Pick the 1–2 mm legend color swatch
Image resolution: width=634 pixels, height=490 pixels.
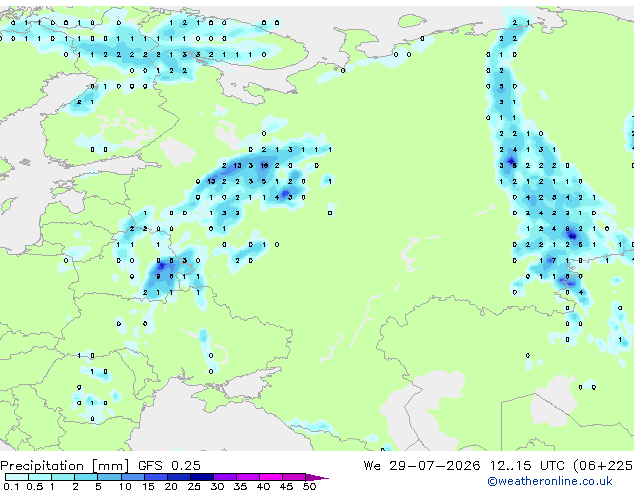[x=63, y=477]
